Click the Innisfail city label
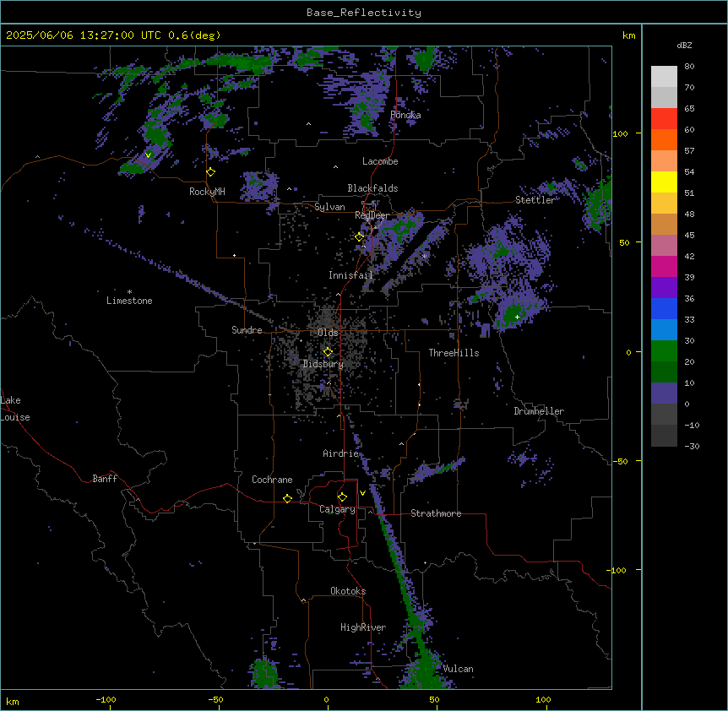This screenshot has width=728, height=711. click(350, 275)
